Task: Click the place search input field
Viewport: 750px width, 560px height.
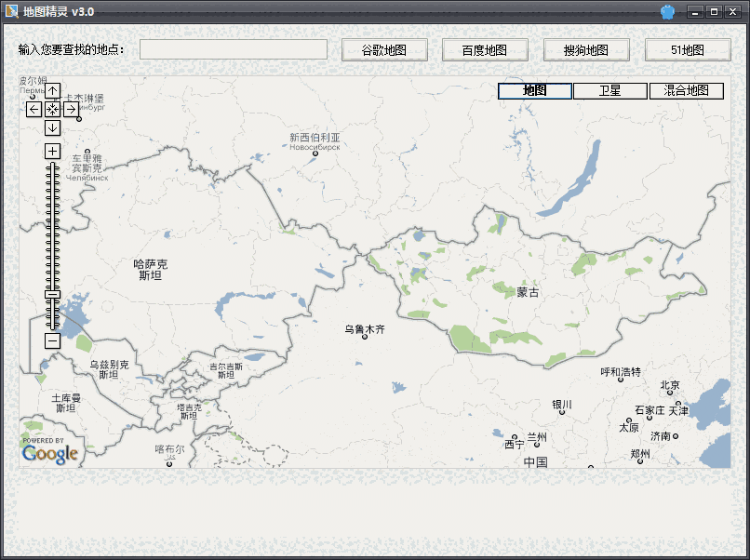Action: [x=234, y=49]
